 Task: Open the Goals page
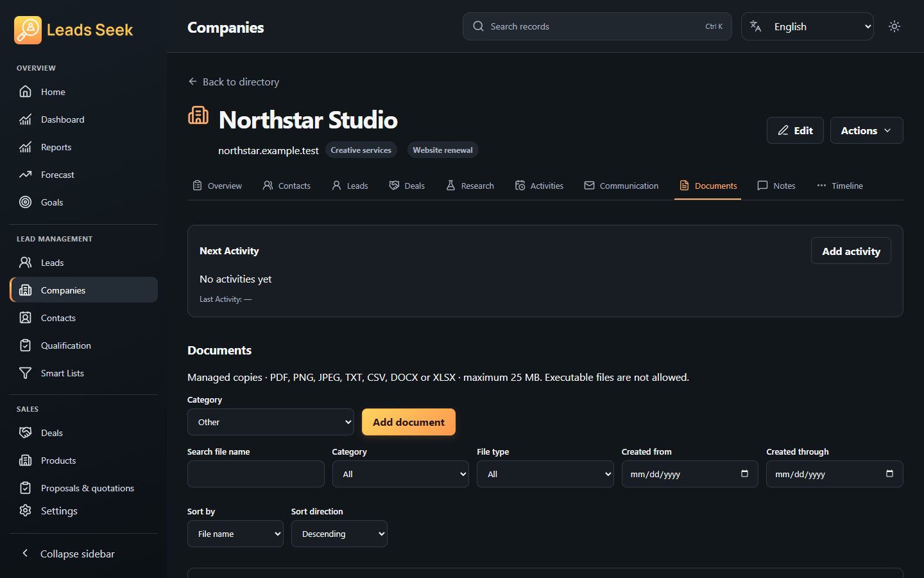[83, 202]
